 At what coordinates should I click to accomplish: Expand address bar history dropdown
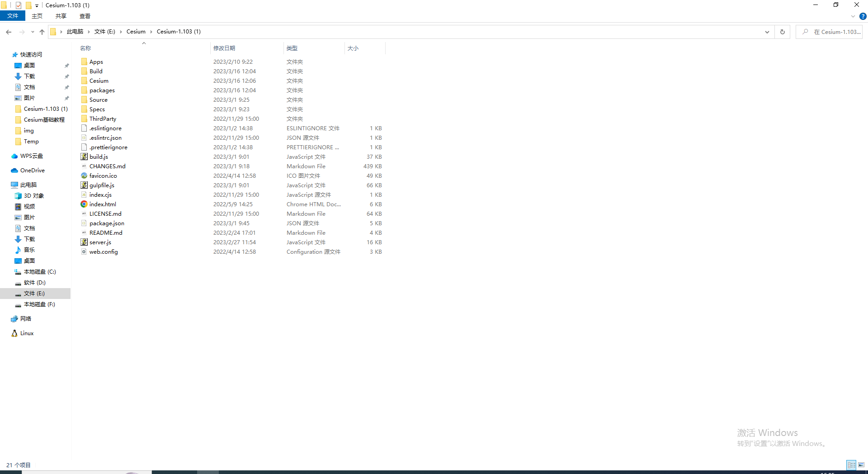[x=767, y=32]
